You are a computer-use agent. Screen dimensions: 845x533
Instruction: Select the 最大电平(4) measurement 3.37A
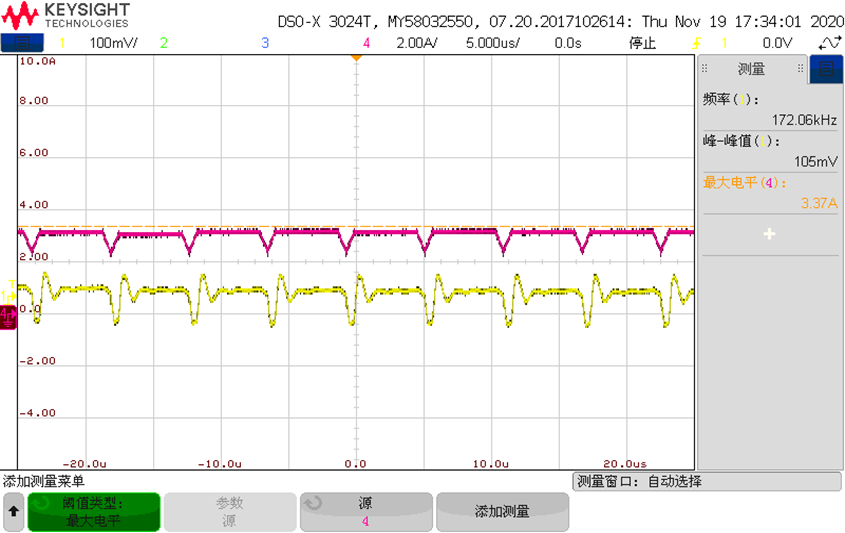coord(770,192)
